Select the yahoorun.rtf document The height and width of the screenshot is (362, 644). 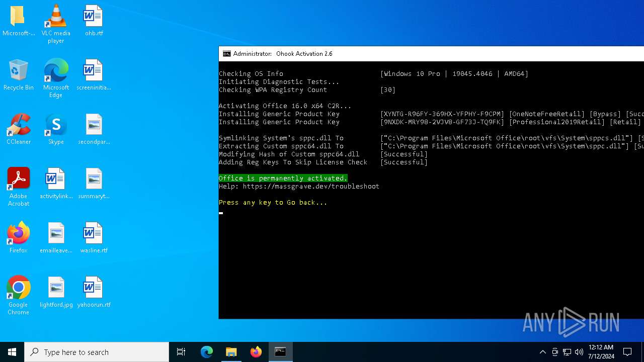click(x=94, y=292)
